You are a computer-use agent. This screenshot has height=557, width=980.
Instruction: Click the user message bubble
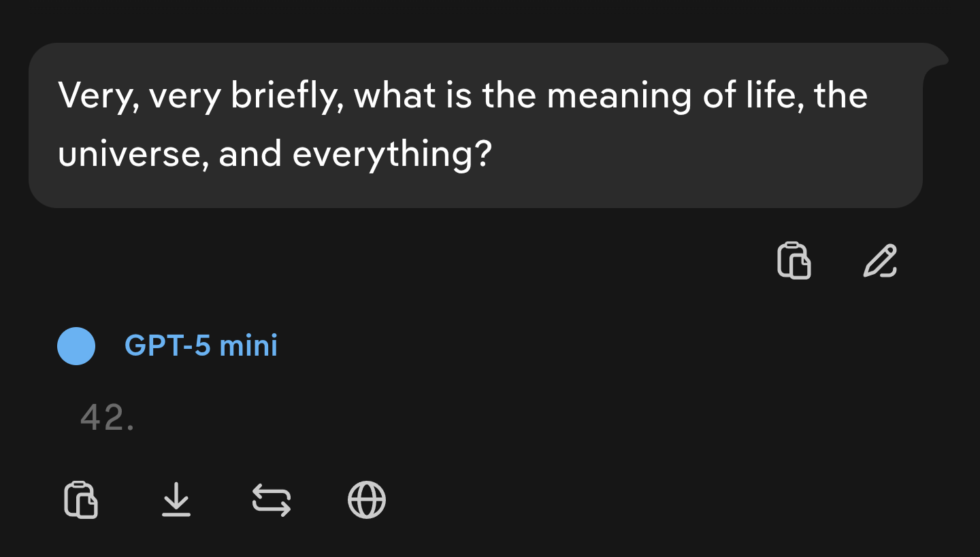coord(475,125)
